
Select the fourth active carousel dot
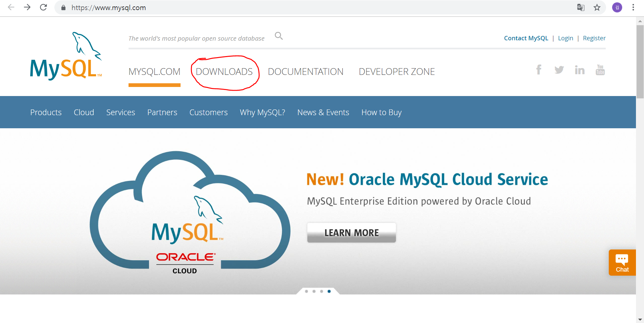(x=329, y=291)
